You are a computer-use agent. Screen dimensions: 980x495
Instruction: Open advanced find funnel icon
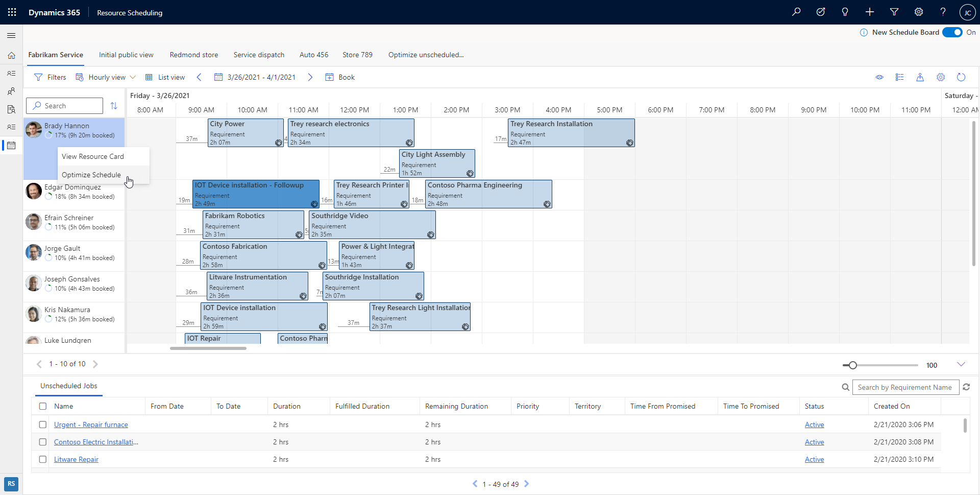(894, 12)
